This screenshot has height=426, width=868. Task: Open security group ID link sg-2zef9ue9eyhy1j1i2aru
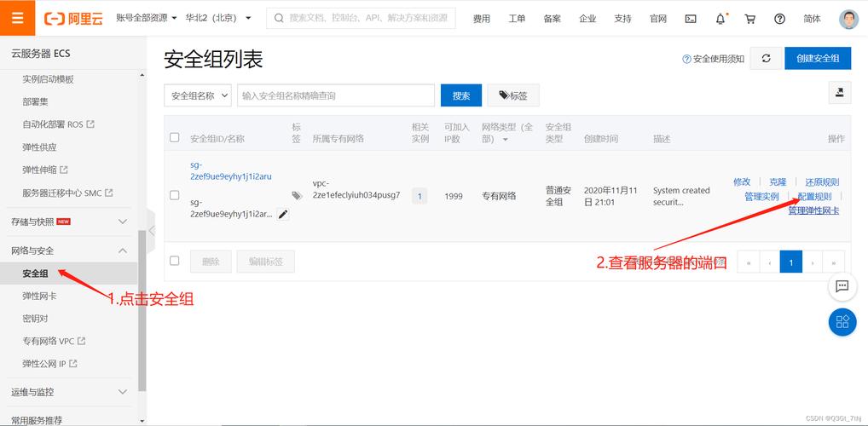[x=231, y=170]
